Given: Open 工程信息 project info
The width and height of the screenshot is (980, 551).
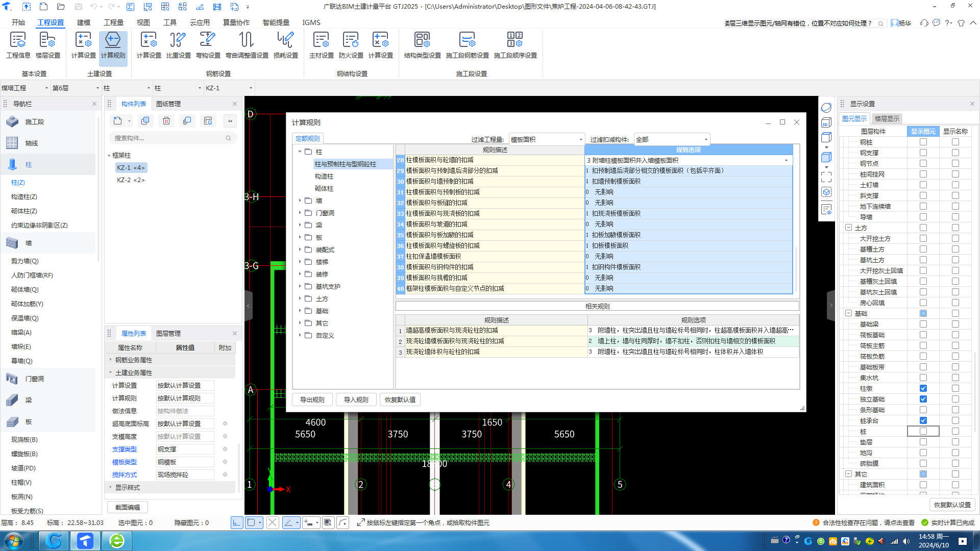Looking at the screenshot, I should 18,45.
